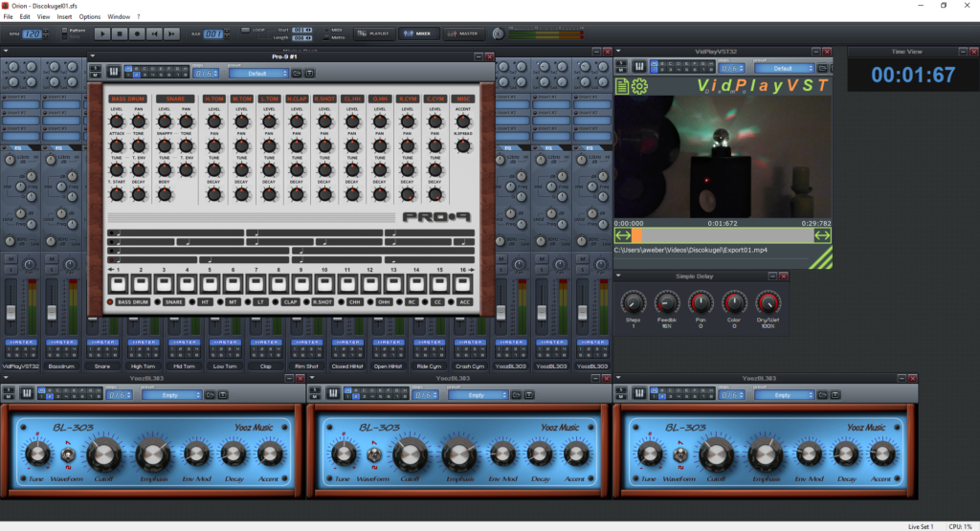Click the PLAYLIST button

375,33
